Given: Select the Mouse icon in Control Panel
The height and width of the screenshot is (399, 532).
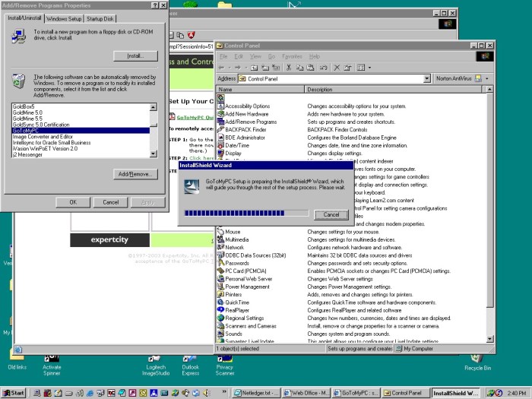Looking at the screenshot, I should click(221, 231).
